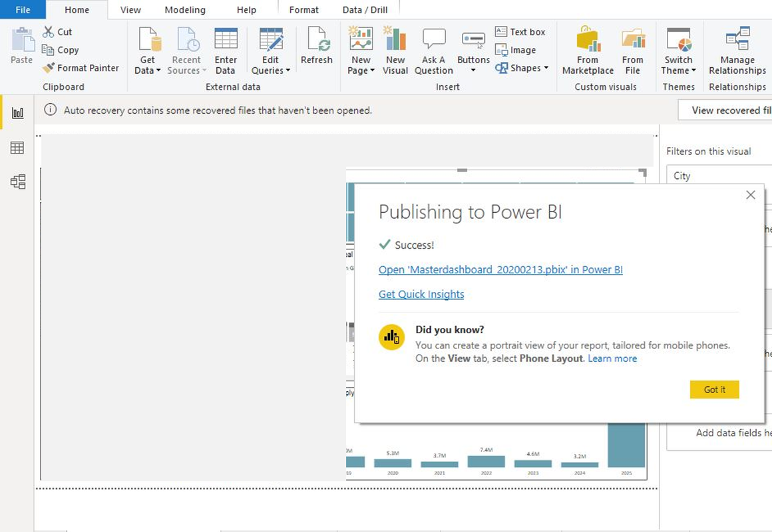The image size is (772, 532).
Task: Click the 2020 bar showing 5.3M
Action: point(393,463)
